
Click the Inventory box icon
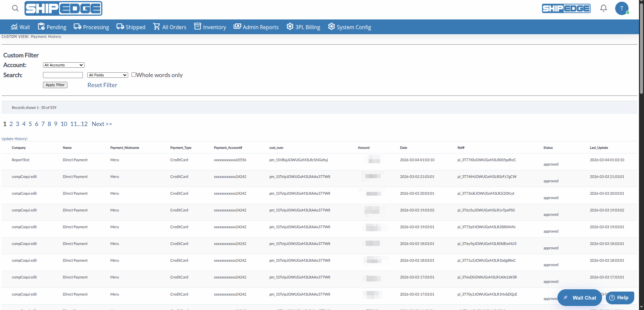(198, 26)
